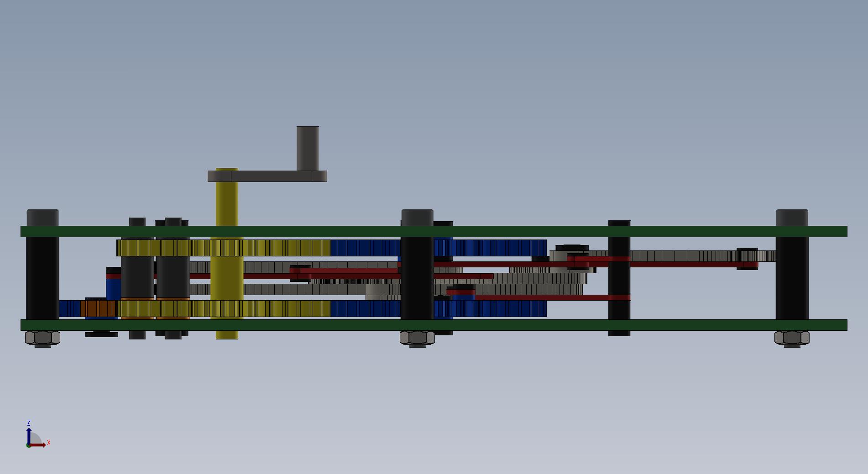The width and height of the screenshot is (868, 474).
Task: Select the flat black washer under the bottom plate
Action: click(101, 334)
